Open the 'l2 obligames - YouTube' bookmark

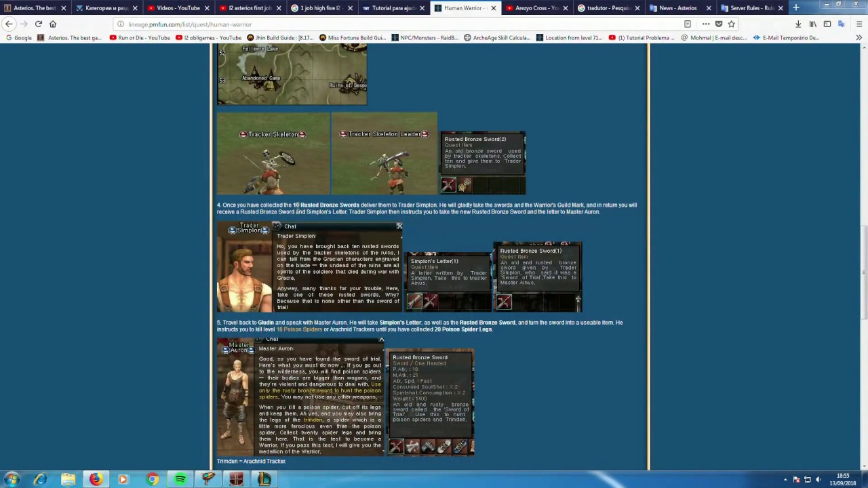tap(208, 38)
